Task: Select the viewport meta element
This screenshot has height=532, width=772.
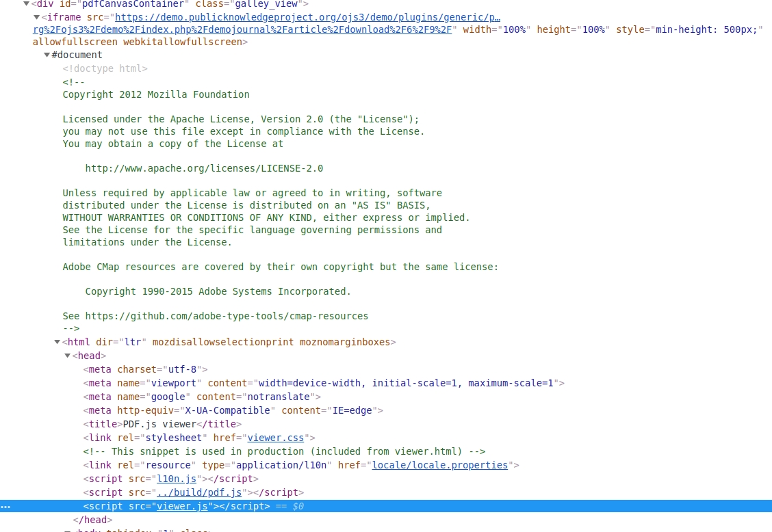Action: (274, 383)
